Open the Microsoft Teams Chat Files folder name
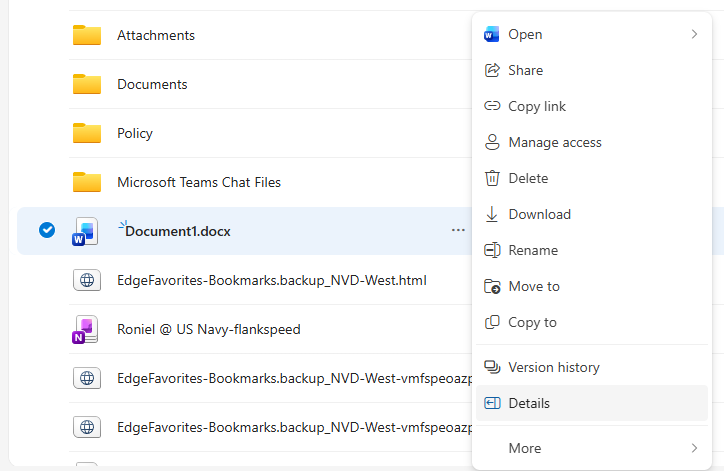This screenshot has width=724, height=471. pos(199,182)
